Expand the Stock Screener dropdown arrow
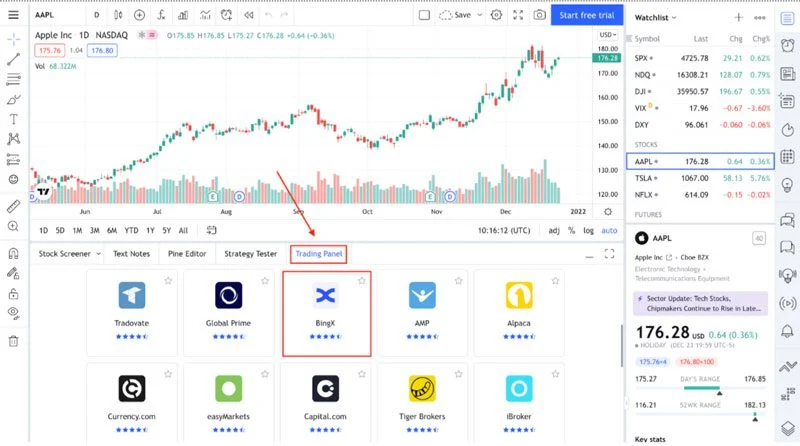The image size is (800, 446). [x=98, y=254]
